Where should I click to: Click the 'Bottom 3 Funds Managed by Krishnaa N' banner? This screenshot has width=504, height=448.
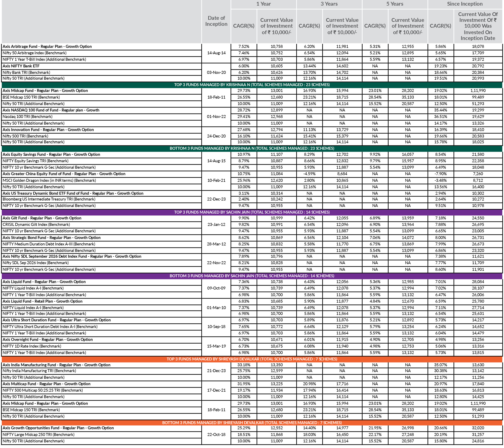pyautogui.click(x=252, y=148)
